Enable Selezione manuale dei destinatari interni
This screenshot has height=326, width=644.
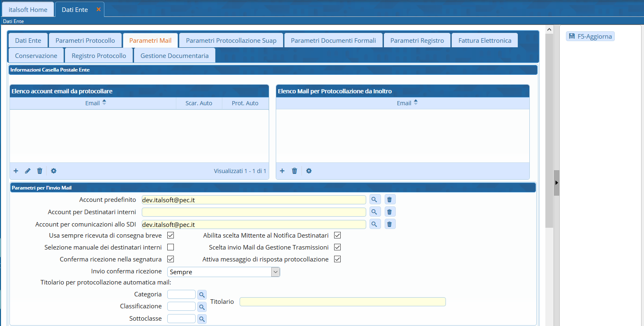point(171,247)
